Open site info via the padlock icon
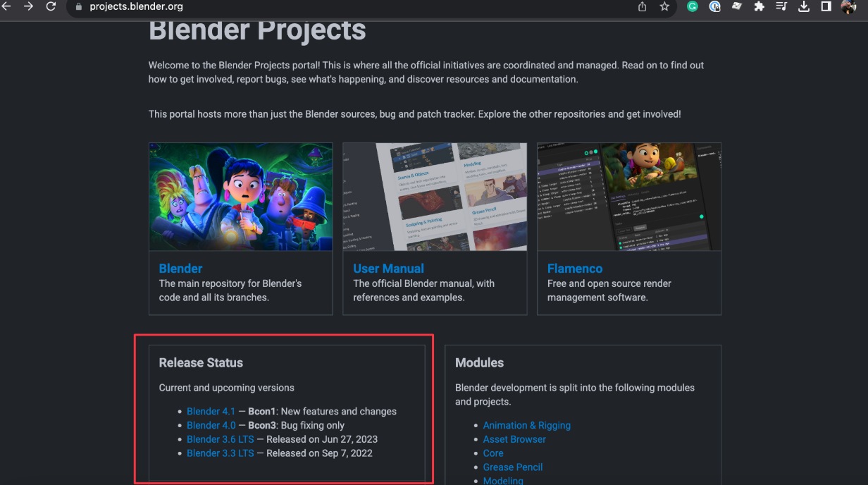 coord(80,9)
